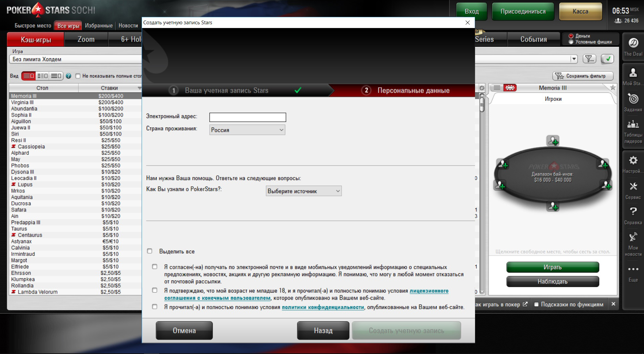Click the view help question icon
The image size is (644, 354).
click(68, 76)
